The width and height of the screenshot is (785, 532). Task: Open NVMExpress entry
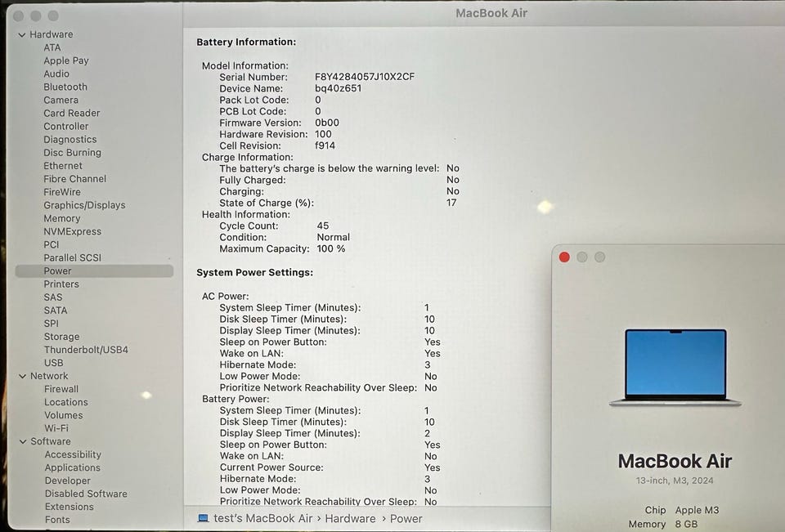pos(72,231)
